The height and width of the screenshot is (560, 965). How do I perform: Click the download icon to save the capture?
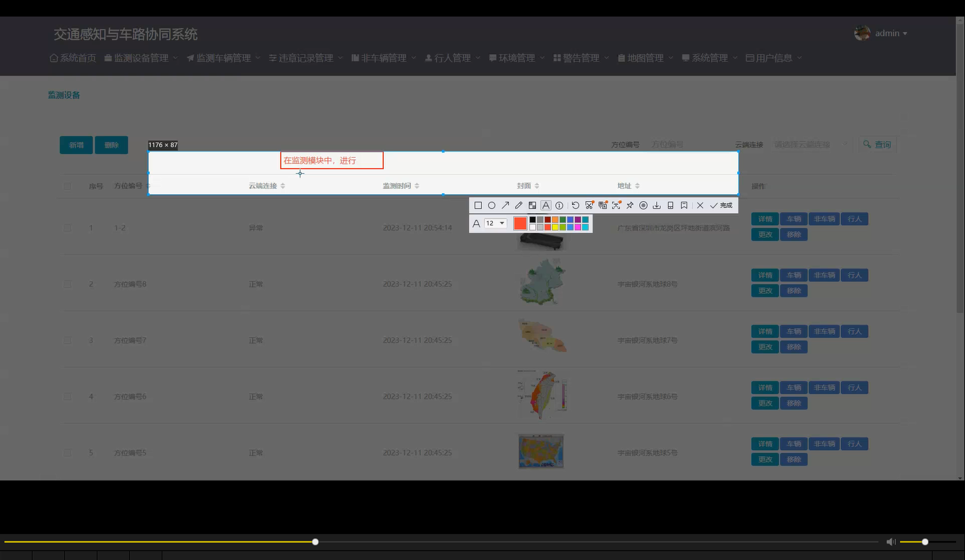tap(656, 205)
